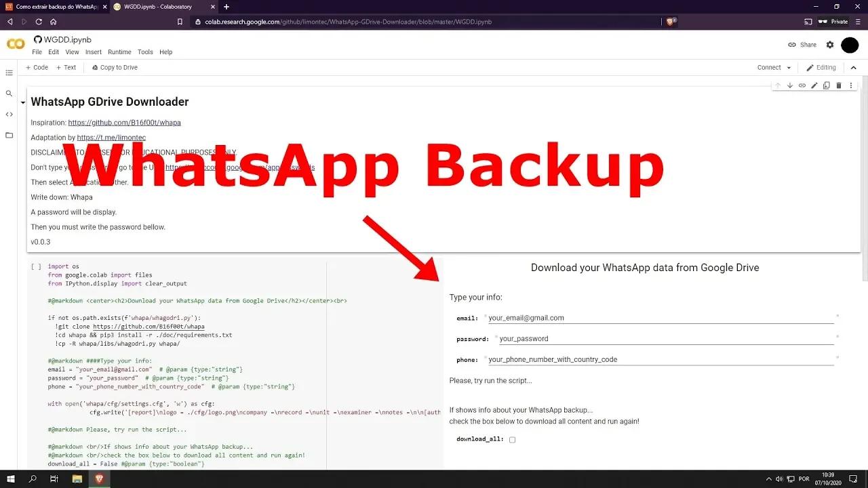
Task: Copy link to the selected cell
Action: (802, 85)
